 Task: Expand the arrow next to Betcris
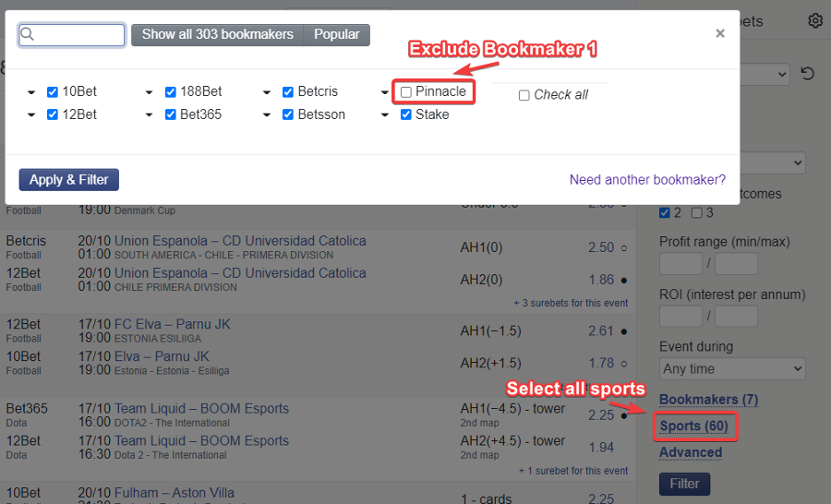tap(267, 92)
